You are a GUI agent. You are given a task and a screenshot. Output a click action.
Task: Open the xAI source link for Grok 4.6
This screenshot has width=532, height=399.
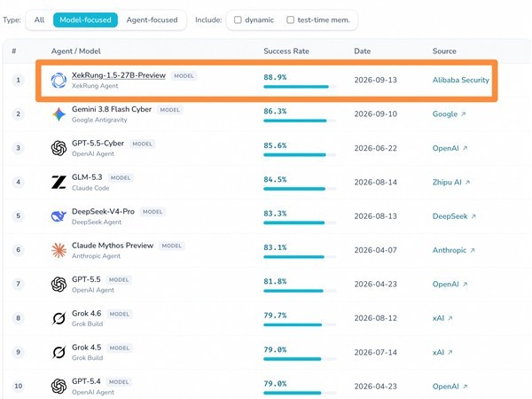[x=438, y=318]
